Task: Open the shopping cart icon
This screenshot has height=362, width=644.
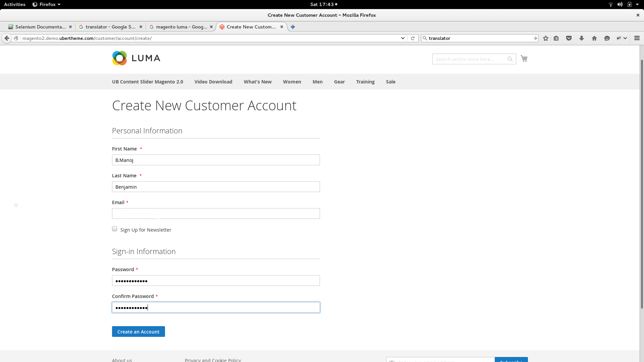Action: pyautogui.click(x=524, y=59)
